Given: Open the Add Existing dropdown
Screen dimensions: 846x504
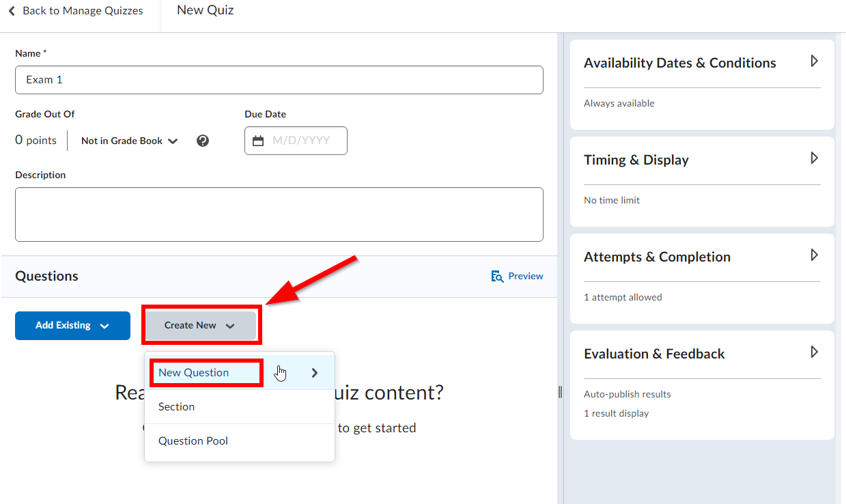Looking at the screenshot, I should point(72,326).
